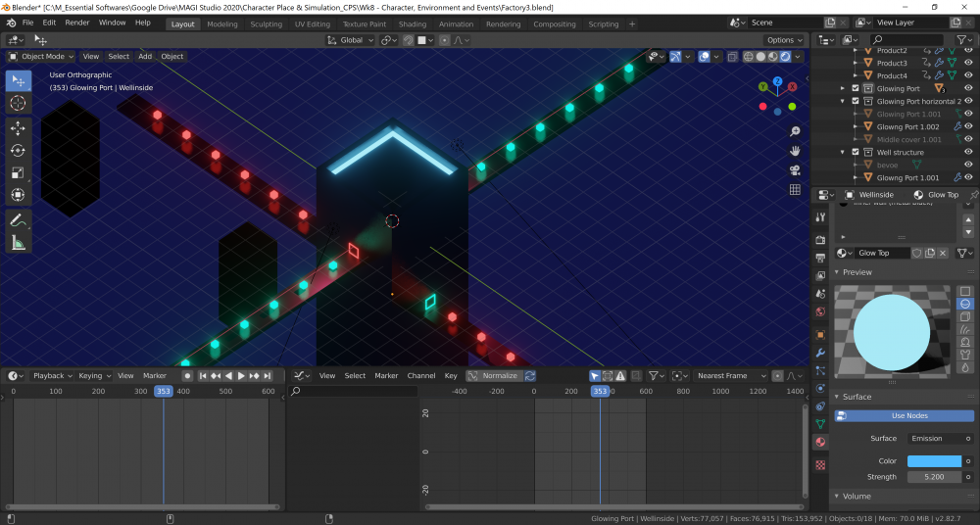Toggle X-ray mode in the viewport header
980x525 pixels.
click(x=732, y=56)
